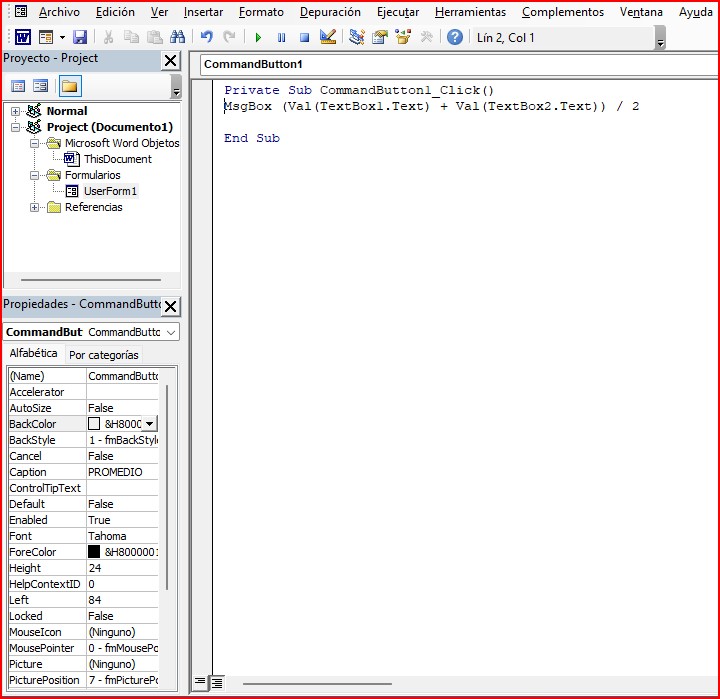Open Help with the question mark icon

(x=455, y=38)
